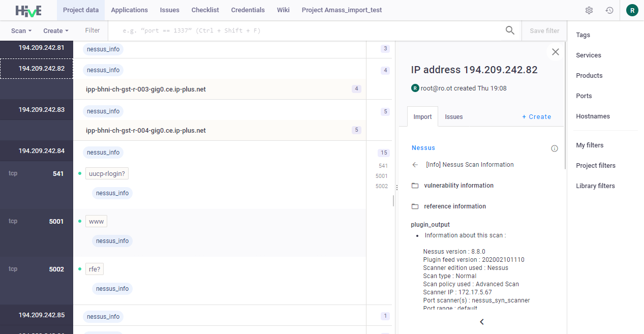
Task: Collapse details panel with bottom chevron
Action: 482,322
